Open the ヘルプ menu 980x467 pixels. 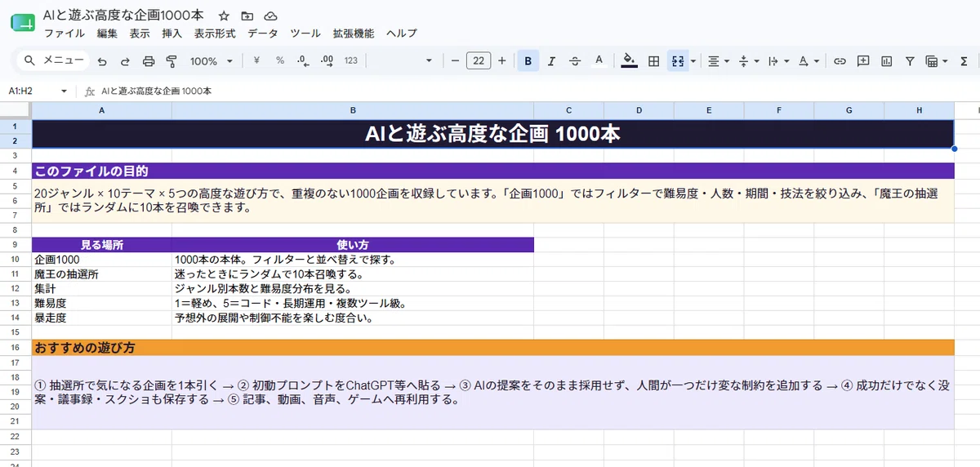click(x=401, y=33)
